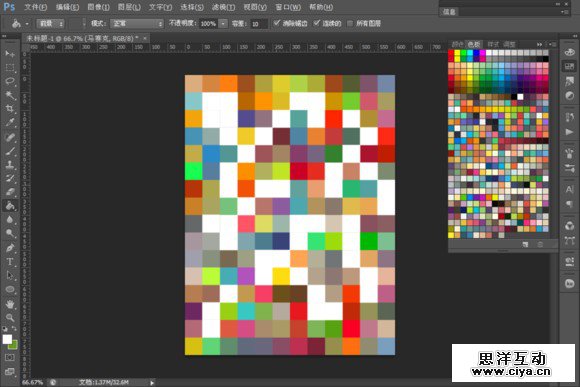Open the Character panel icon in dock
This screenshot has height=387, width=580.
click(569, 189)
